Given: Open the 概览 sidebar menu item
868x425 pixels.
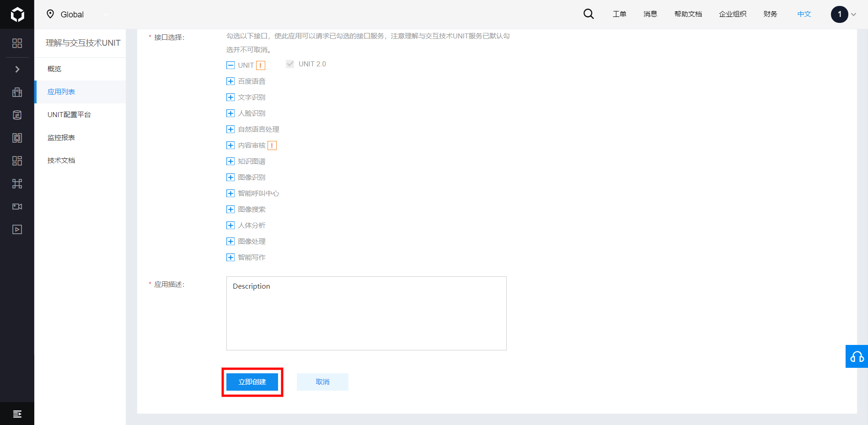Looking at the screenshot, I should coord(80,69).
